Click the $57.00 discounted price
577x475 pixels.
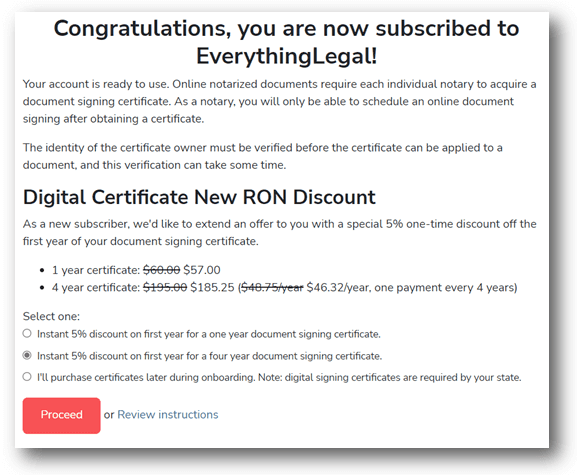tap(202, 270)
